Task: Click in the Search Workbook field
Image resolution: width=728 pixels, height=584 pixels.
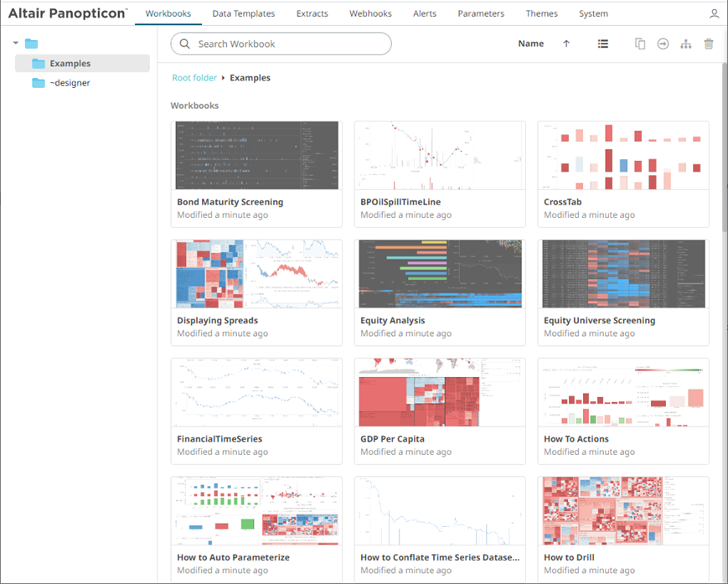Action: coord(289,44)
